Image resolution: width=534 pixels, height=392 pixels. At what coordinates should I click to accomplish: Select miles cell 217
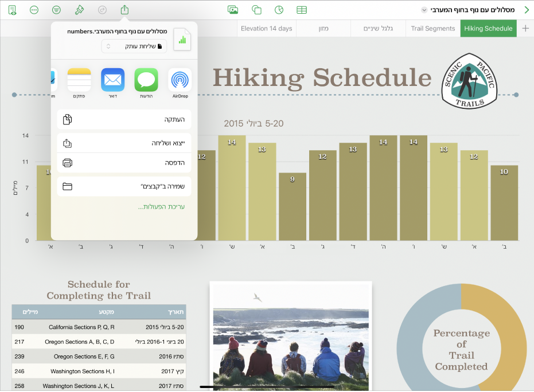click(20, 342)
